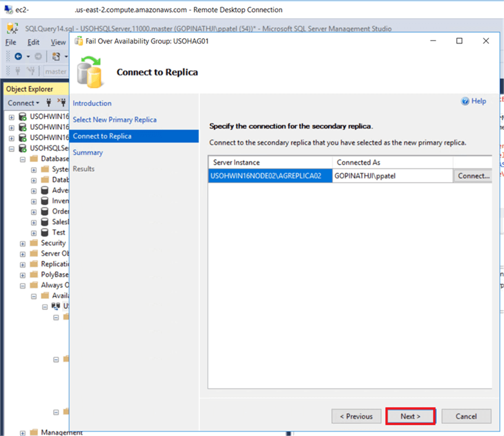Expand the Order database node
This screenshot has width=504, height=436.
tap(34, 212)
